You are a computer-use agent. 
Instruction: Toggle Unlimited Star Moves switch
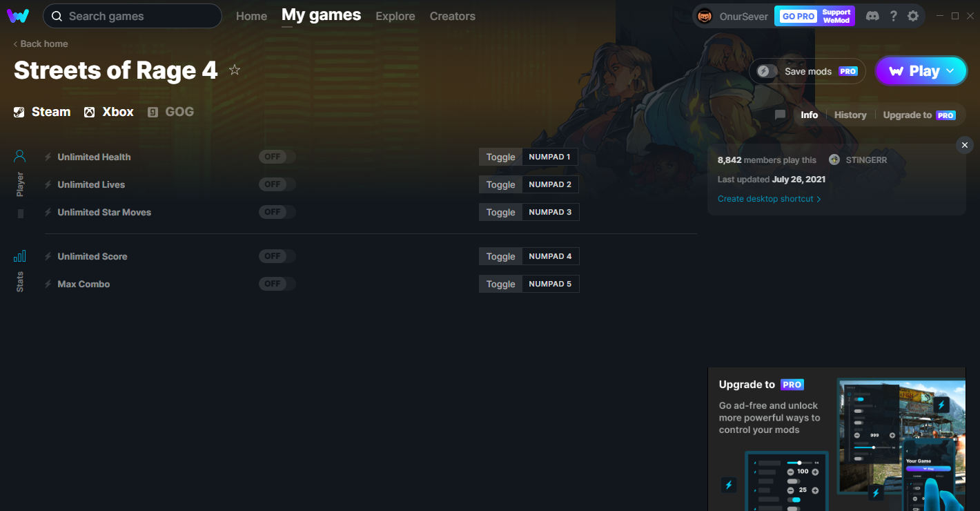click(277, 212)
